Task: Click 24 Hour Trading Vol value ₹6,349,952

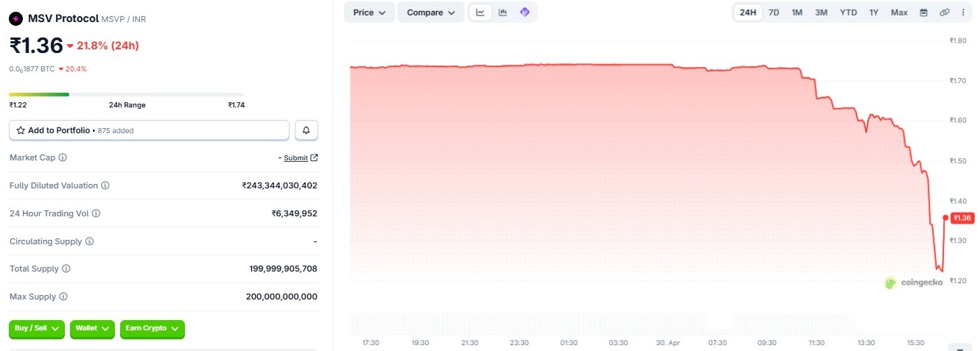Action: (x=294, y=213)
